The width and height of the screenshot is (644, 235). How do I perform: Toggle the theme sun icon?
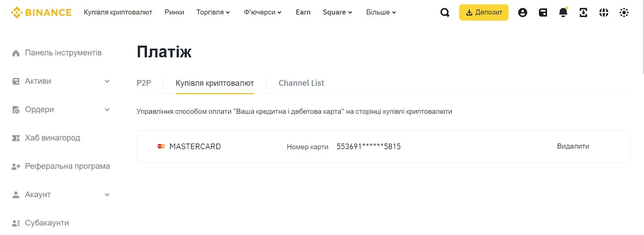pos(624,12)
